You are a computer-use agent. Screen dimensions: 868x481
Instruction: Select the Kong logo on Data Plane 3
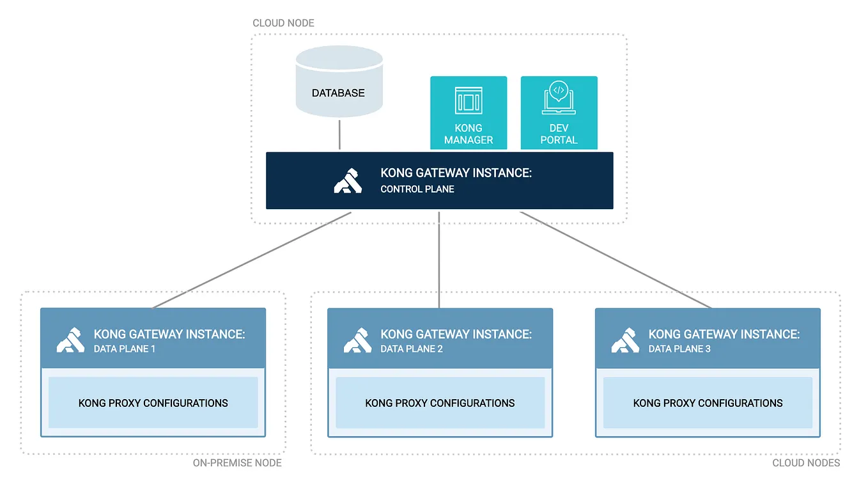point(625,339)
